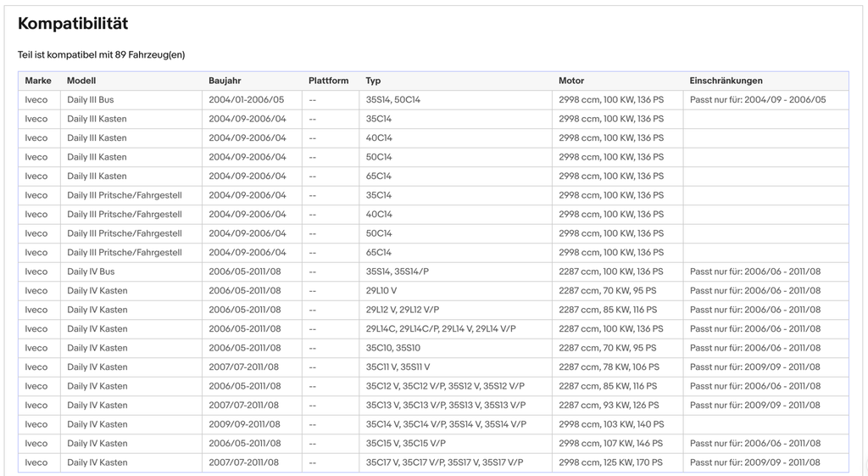Viewport: 868px width, 476px height.
Task: Click the Plattform column header
Action: click(331, 81)
